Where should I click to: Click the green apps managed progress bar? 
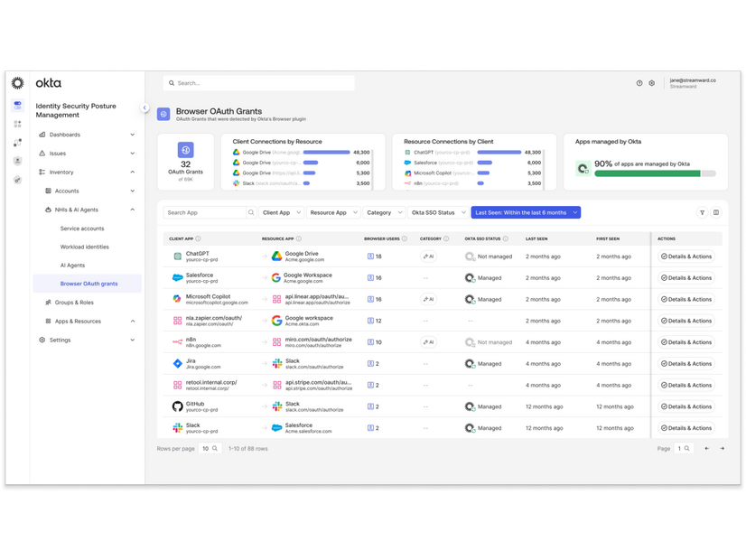tap(648, 173)
